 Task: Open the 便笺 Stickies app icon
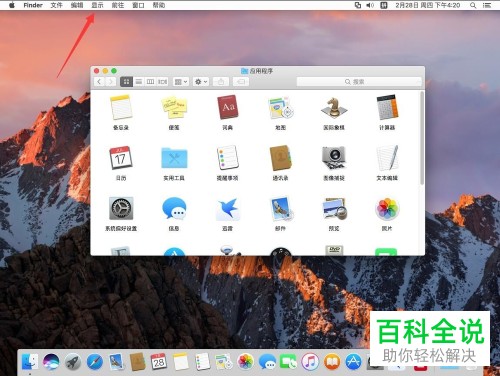coord(174,107)
